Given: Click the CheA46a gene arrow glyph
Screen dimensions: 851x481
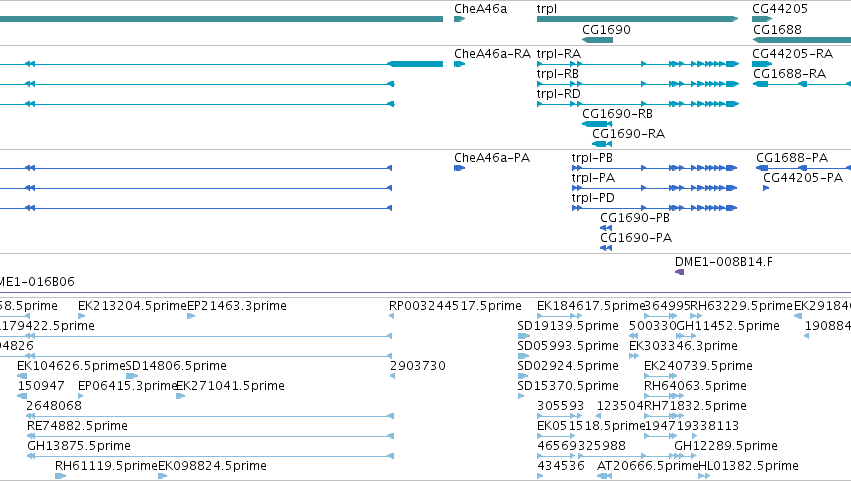Looking at the screenshot, I should [x=460, y=19].
